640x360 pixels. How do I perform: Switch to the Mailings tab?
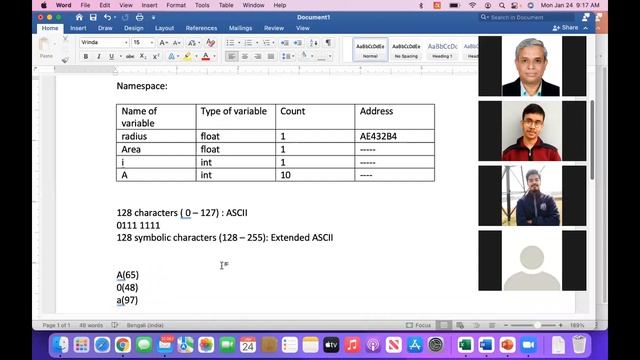pyautogui.click(x=240, y=28)
